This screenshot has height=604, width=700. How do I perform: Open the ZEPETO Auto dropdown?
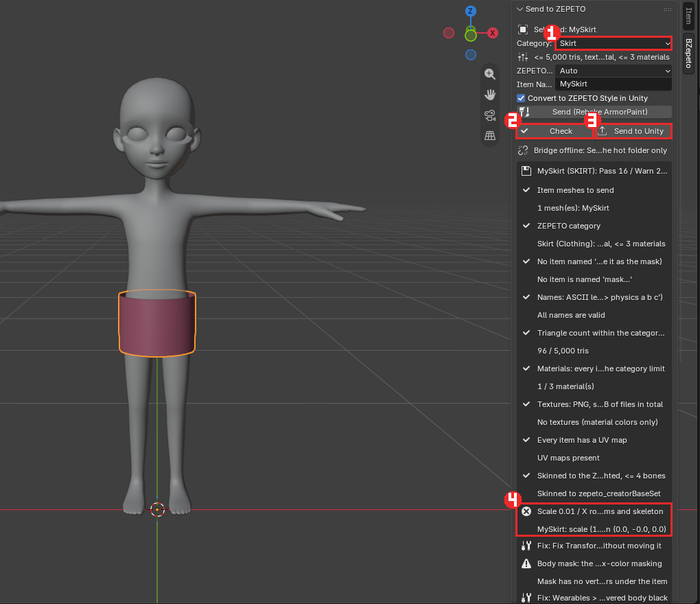point(614,71)
